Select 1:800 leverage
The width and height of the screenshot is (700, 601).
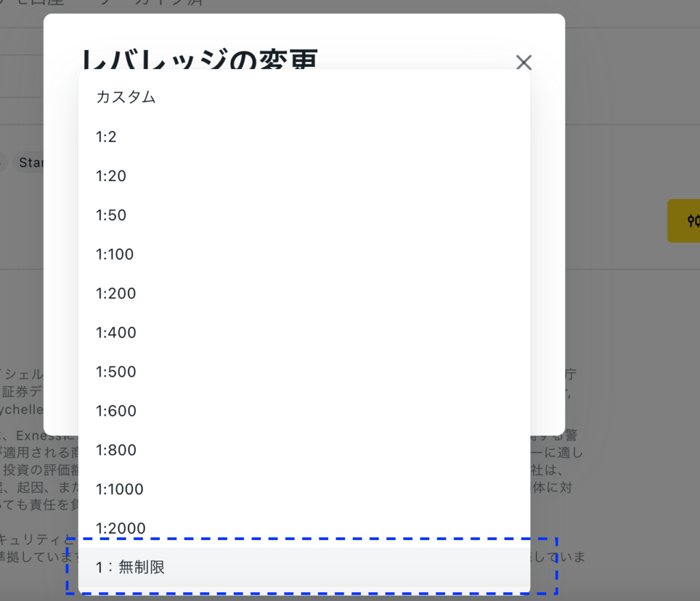tap(116, 450)
